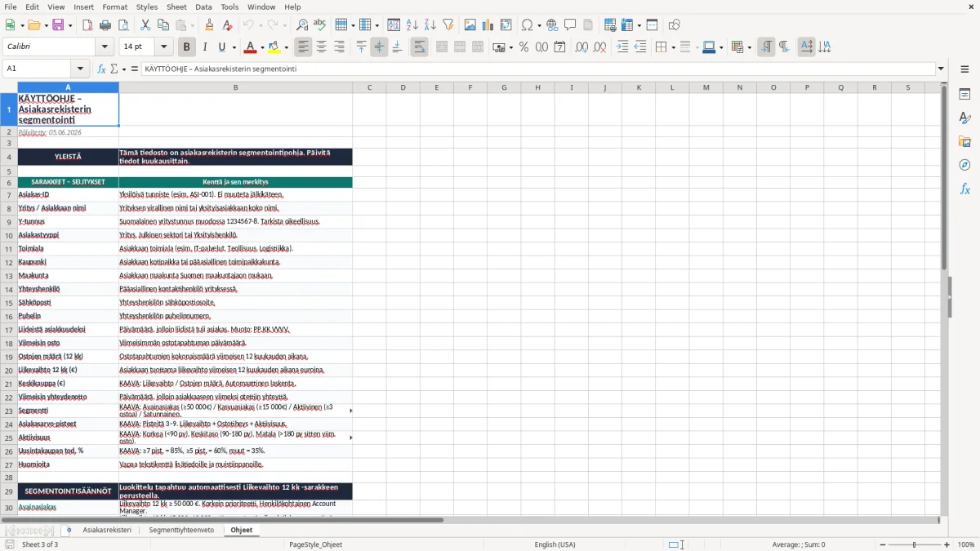Viewport: 980px width, 551px height.
Task: Open the Open document dropdown arrow
Action: (46, 25)
